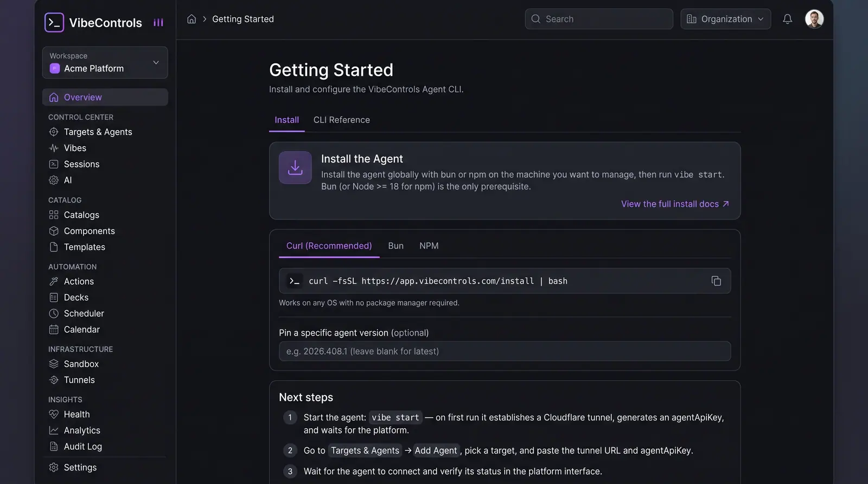
Task: Select the Bun install tab
Action: tap(396, 246)
